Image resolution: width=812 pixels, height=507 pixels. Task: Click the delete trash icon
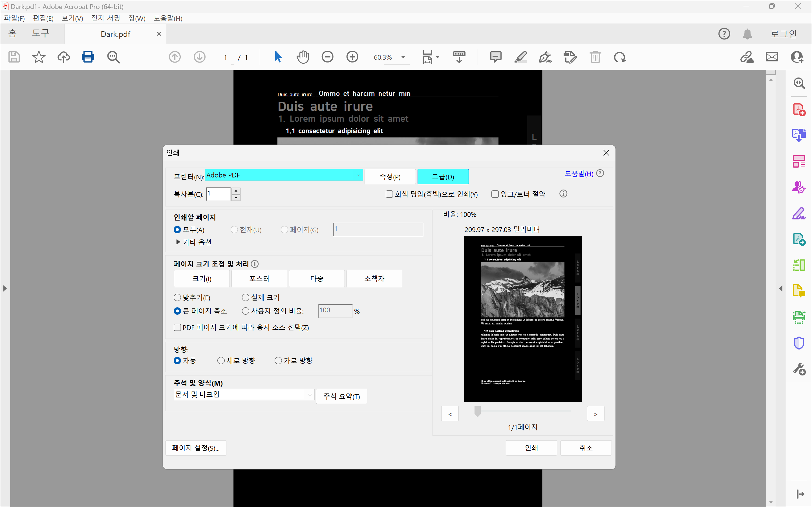pyautogui.click(x=595, y=57)
